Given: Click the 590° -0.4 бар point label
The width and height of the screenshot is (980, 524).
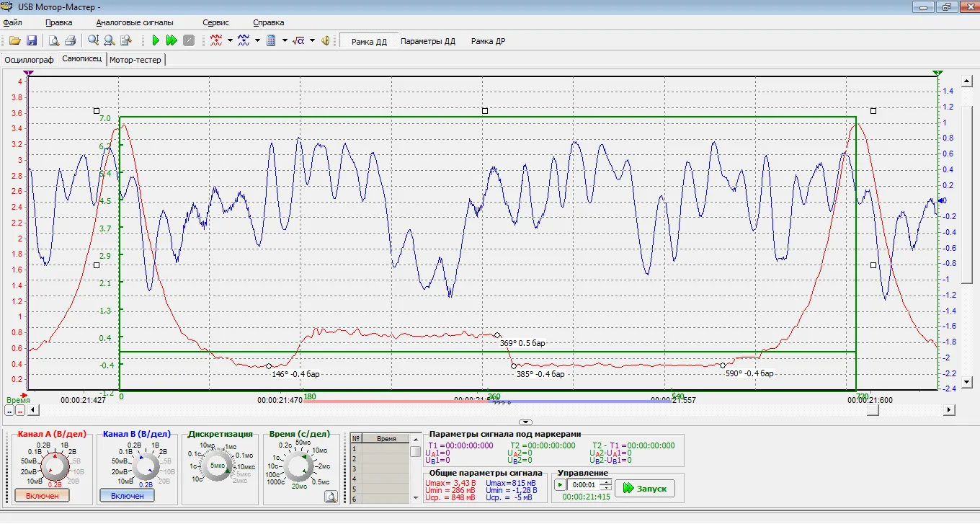Looking at the screenshot, I should pyautogui.click(x=749, y=373).
